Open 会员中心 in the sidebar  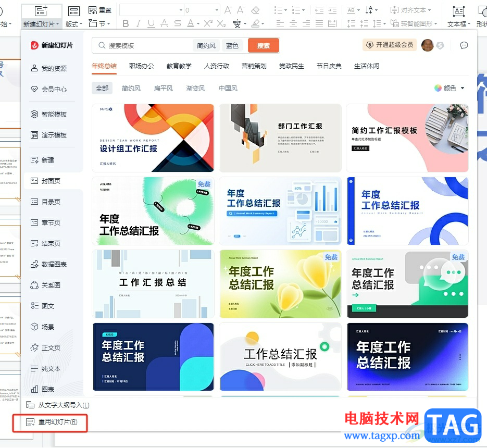click(49, 90)
